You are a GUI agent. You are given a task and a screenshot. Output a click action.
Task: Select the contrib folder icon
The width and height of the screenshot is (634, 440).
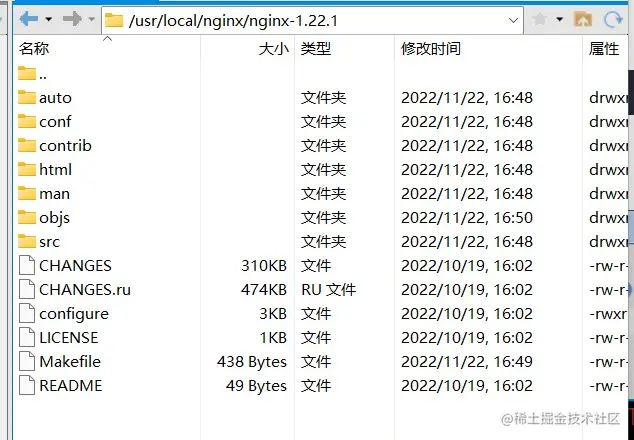[27, 146]
